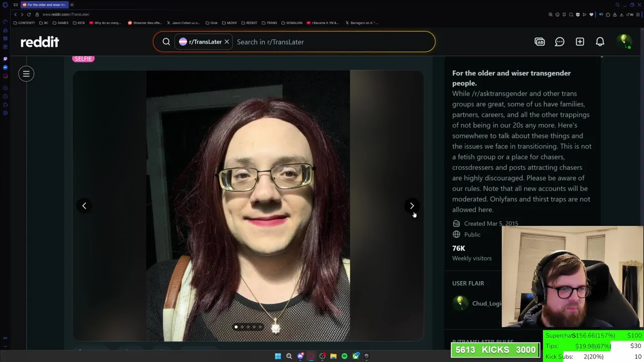Reload the page
The width and height of the screenshot is (644, 362).
tap(29, 15)
